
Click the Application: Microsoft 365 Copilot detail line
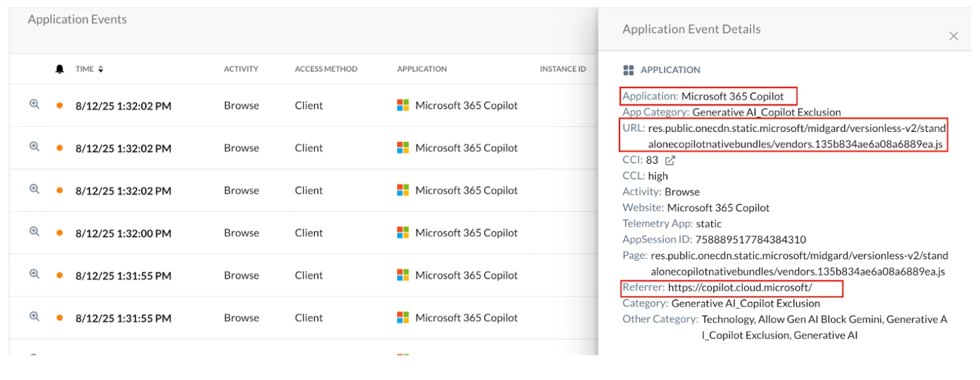click(x=703, y=97)
